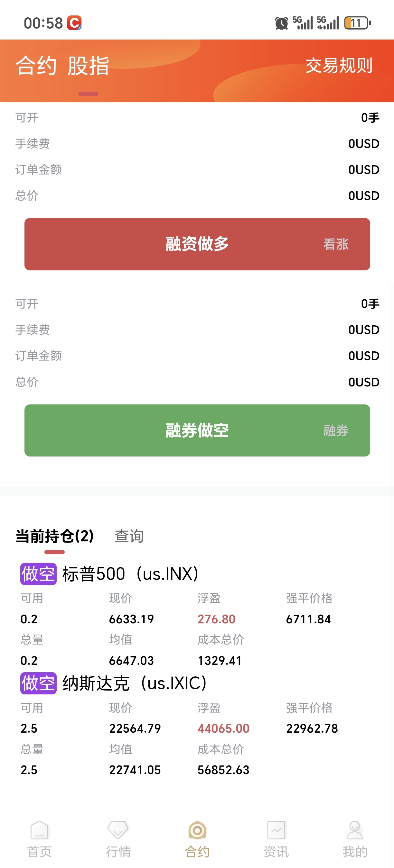The image size is (394, 868).
Task: Select the 当前持仓(2) tab
Action: (x=55, y=536)
